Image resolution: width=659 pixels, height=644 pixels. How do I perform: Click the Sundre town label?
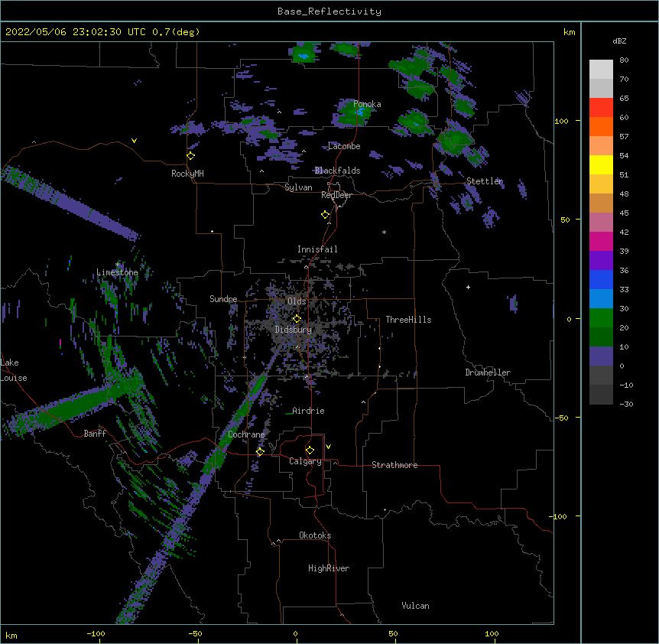223,299
